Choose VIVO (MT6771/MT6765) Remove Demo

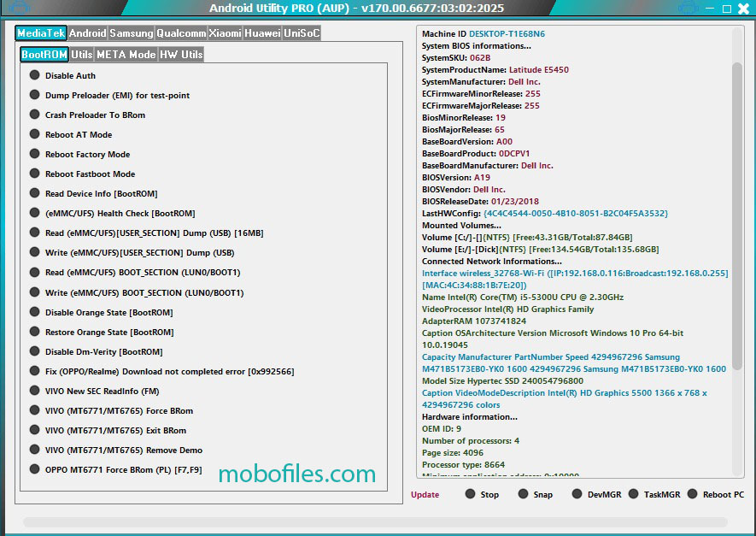[x=116, y=451]
